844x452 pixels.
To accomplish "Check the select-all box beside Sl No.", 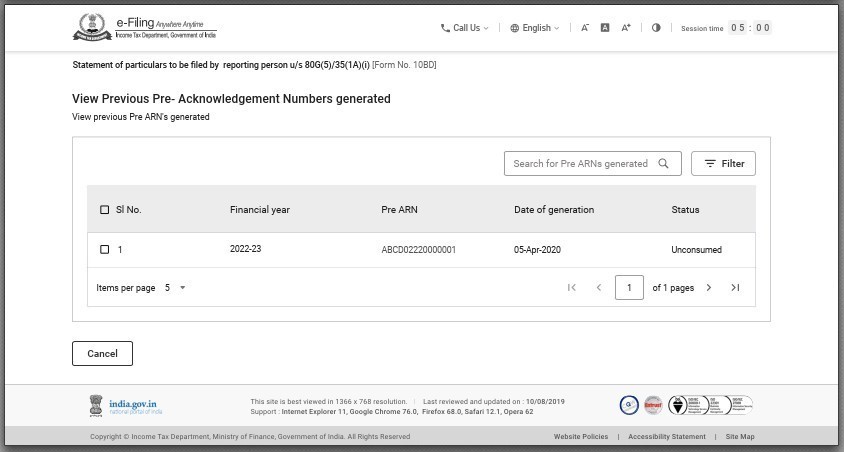I will click(x=105, y=210).
